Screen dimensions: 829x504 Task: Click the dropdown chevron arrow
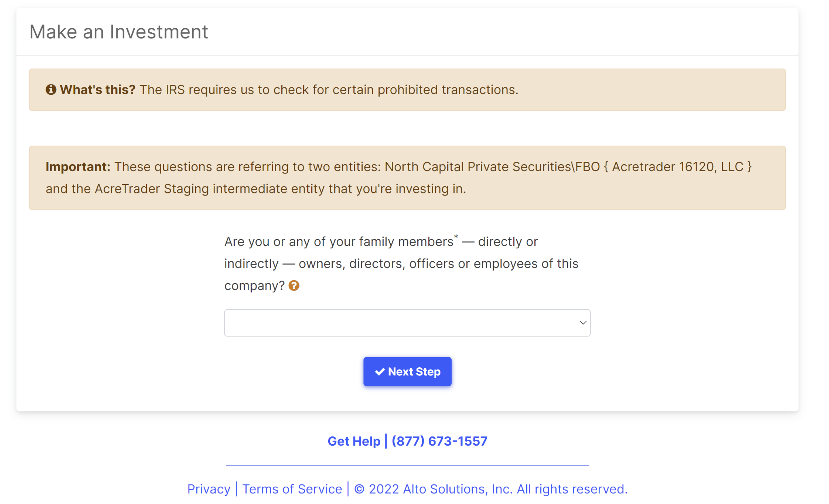[x=583, y=323]
